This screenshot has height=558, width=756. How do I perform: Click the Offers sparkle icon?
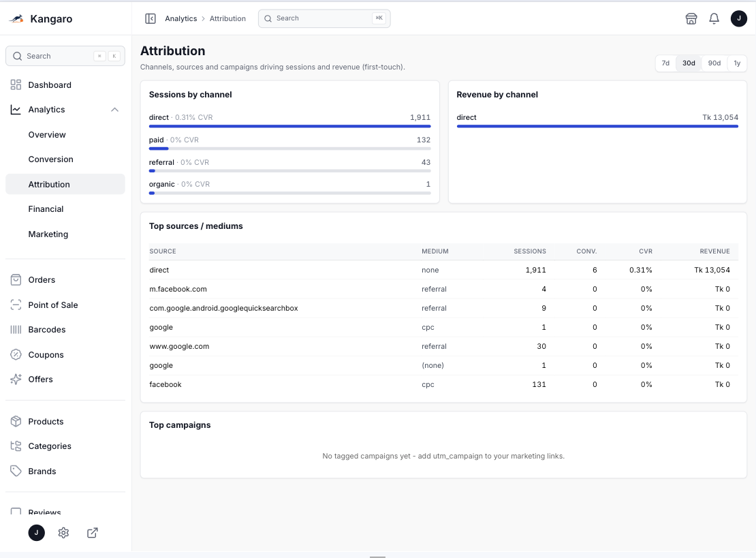16,379
